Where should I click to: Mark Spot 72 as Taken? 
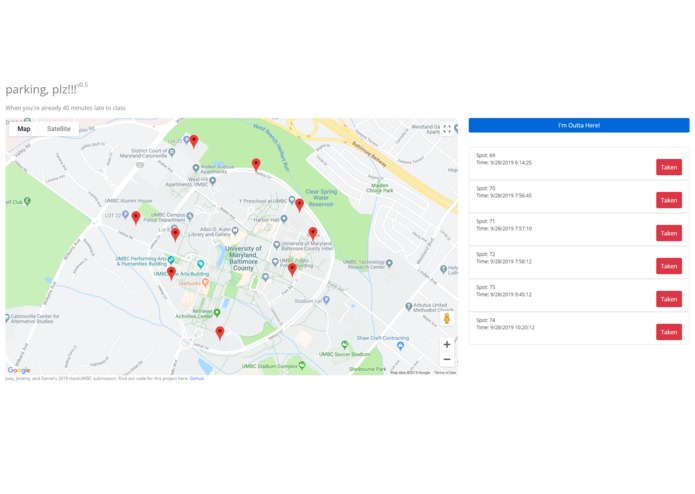[x=669, y=266]
